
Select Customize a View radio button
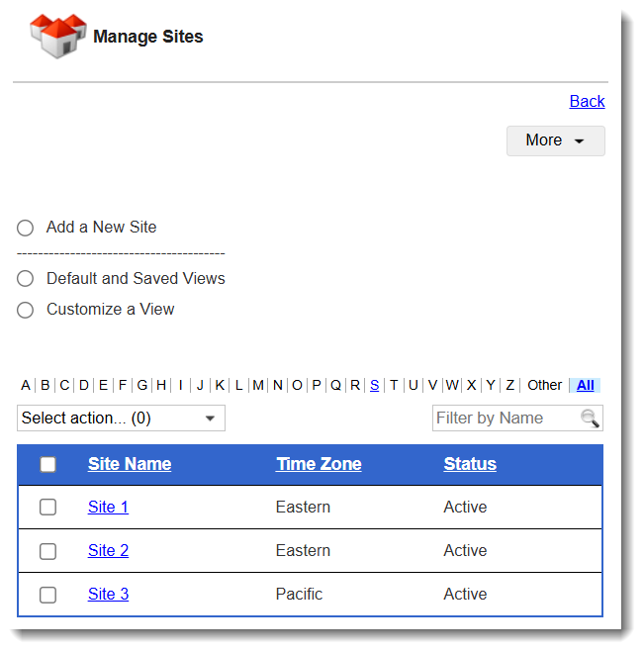[26, 310]
